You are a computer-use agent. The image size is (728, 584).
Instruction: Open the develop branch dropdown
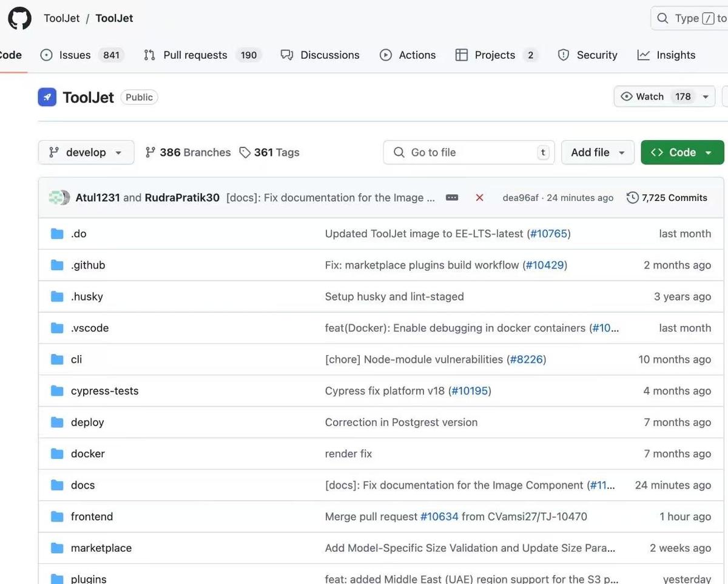coord(86,152)
